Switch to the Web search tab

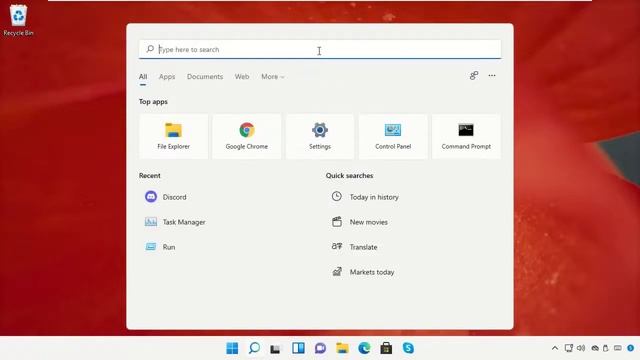point(242,77)
